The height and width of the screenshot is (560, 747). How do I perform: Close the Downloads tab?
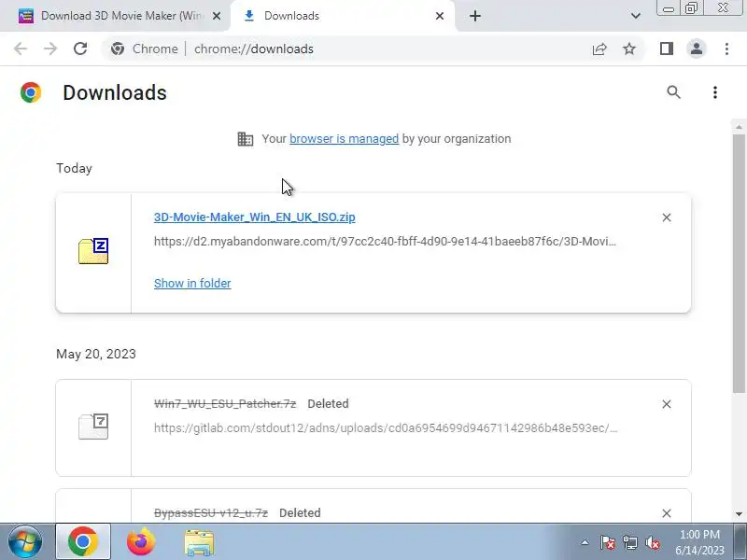tap(440, 16)
